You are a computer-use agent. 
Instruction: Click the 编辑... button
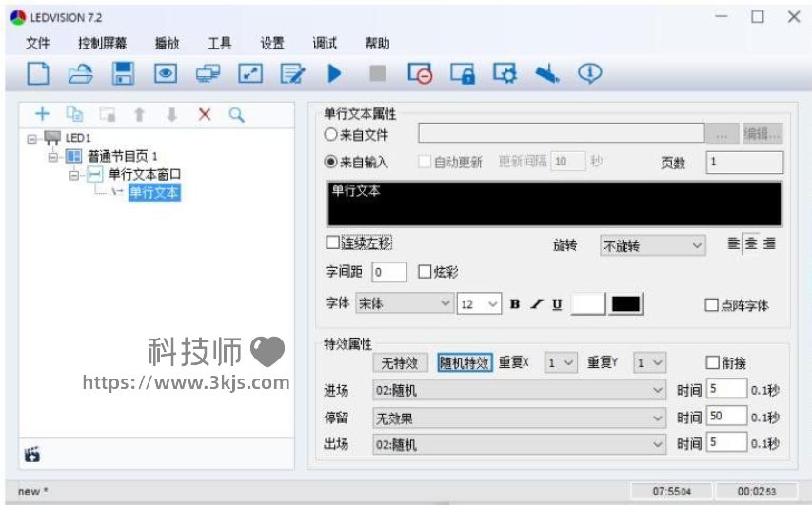coord(762,134)
